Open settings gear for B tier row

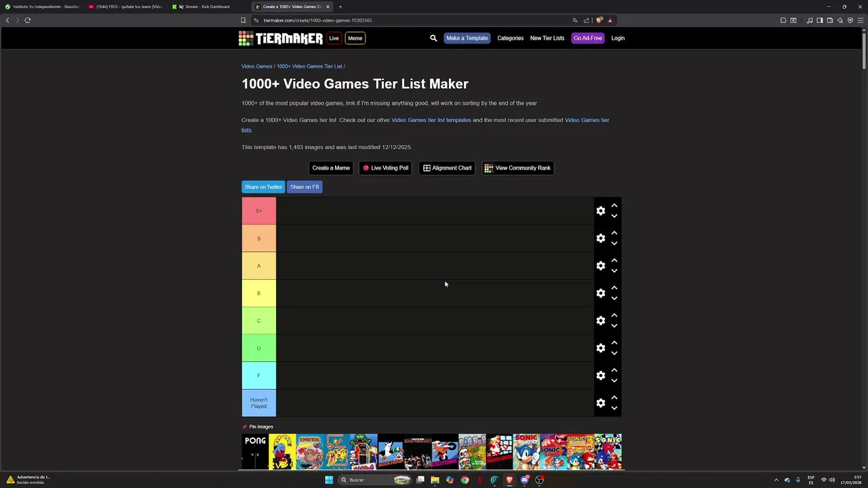[x=601, y=293]
